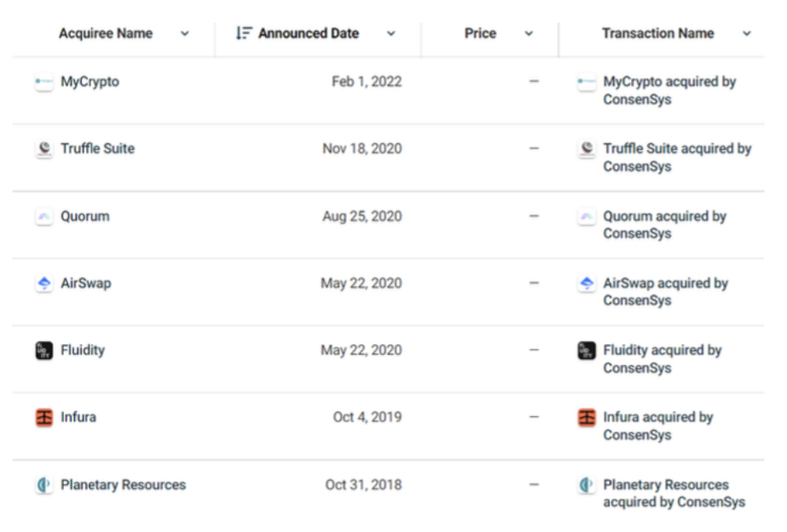Select the 'May 22, 2020' date in Fluidity row
Screen dimensions: 787x532
(x=362, y=350)
